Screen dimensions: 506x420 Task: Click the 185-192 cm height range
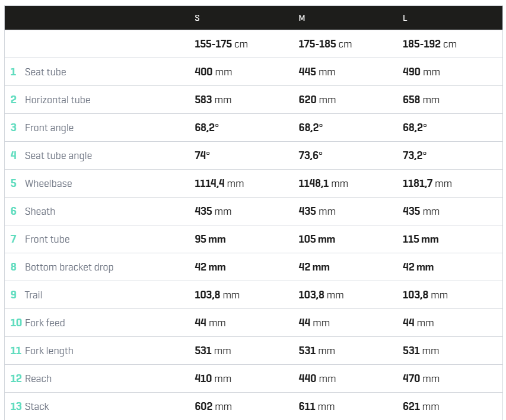429,44
